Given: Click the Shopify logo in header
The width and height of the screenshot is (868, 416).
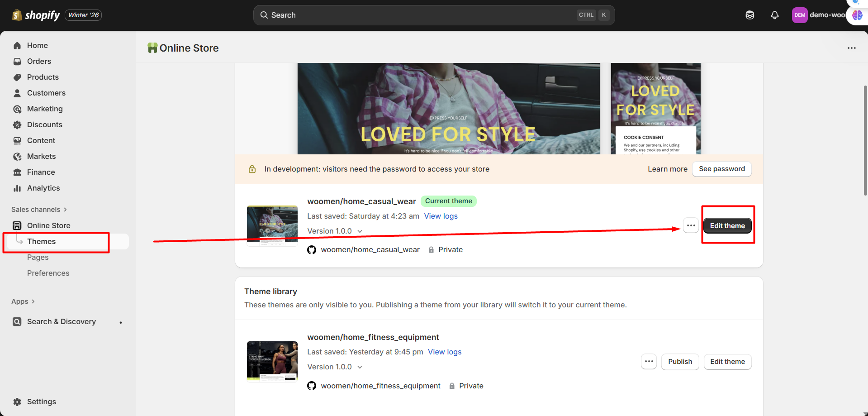Looking at the screenshot, I should coord(36,15).
